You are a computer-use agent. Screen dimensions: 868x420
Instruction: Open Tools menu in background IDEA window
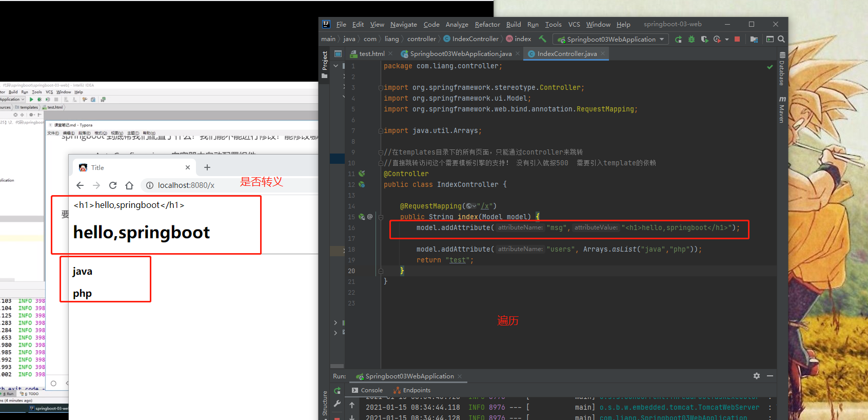click(x=37, y=92)
